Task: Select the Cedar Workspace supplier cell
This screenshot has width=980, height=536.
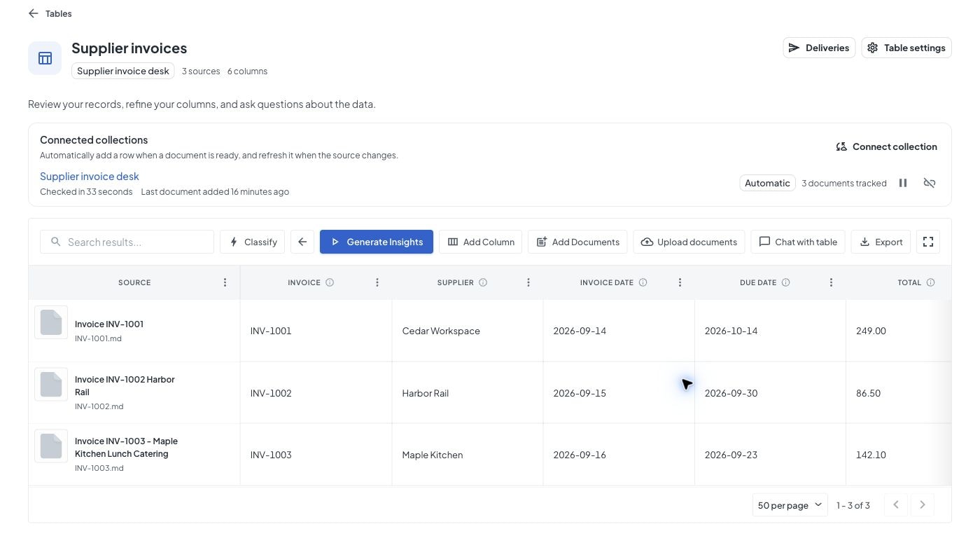Action: [468, 331]
